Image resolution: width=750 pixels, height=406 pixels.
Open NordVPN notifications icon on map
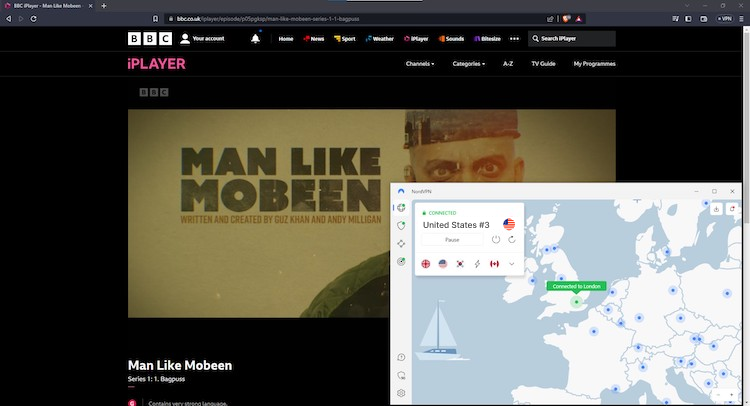point(732,209)
